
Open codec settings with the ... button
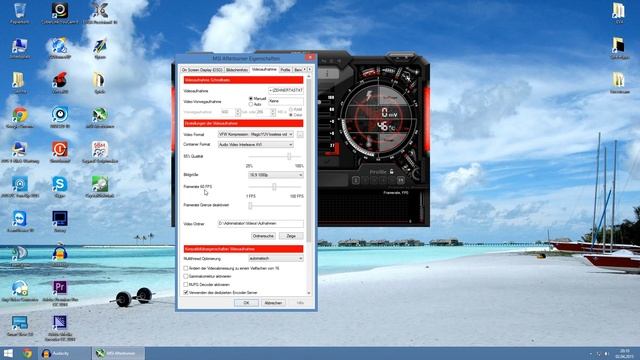pyautogui.click(x=300, y=134)
